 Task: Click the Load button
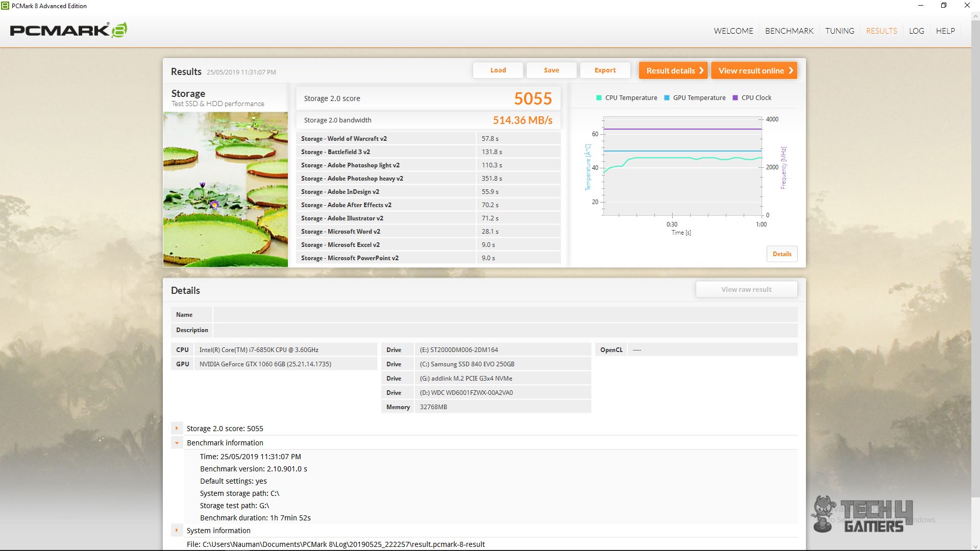tap(498, 70)
